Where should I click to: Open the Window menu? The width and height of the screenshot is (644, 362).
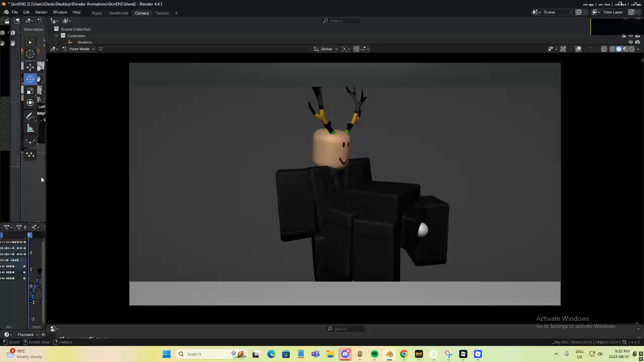60,13
